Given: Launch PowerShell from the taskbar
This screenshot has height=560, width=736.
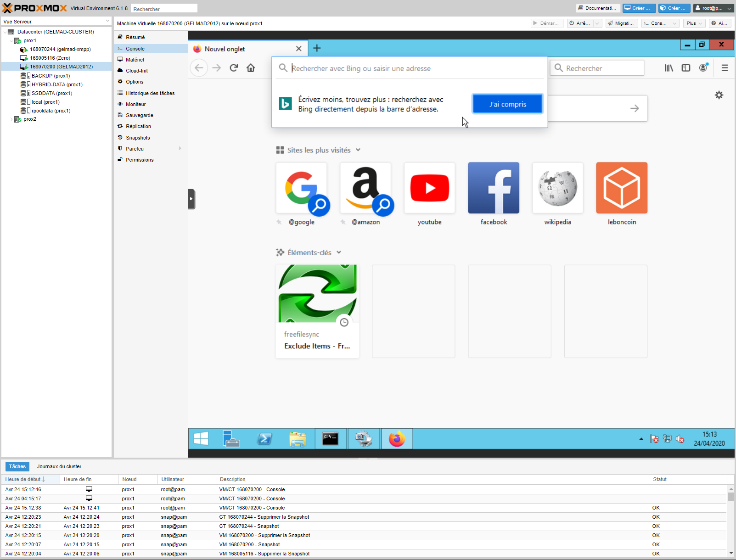Looking at the screenshot, I should (x=265, y=439).
